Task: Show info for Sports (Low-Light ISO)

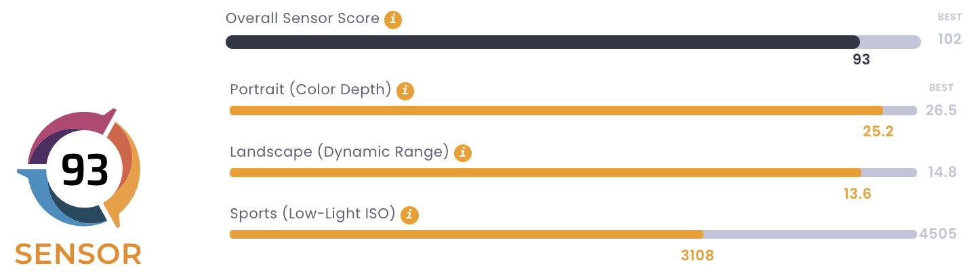Action: 409,216
